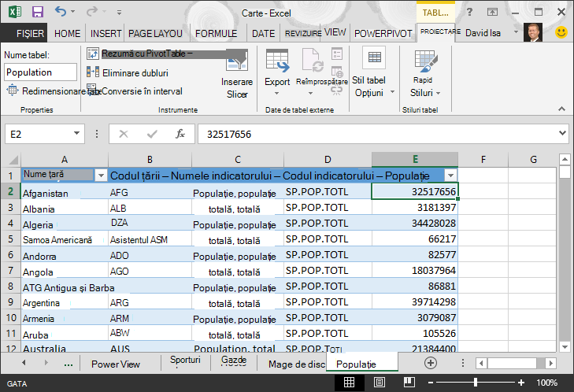Open the Export dropdown arrow
The height and width of the screenshot is (392, 574).
click(276, 94)
